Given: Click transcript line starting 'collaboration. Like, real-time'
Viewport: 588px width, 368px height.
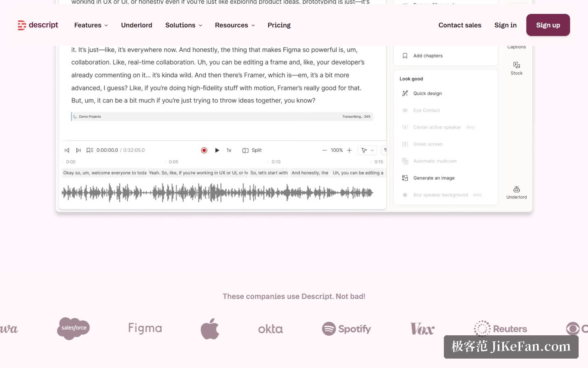Looking at the screenshot, I should pos(218,63).
